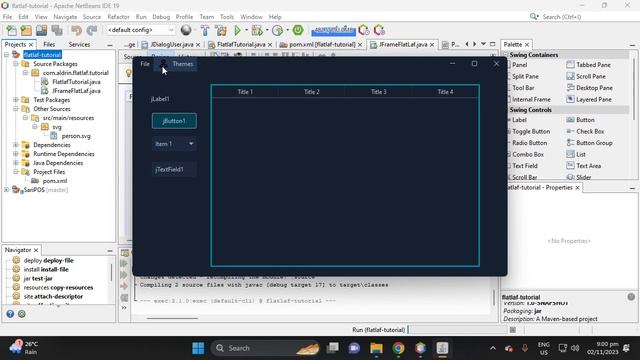Click the jButton1 button
Image resolution: width=640 pixels, height=360 pixels.
(174, 121)
